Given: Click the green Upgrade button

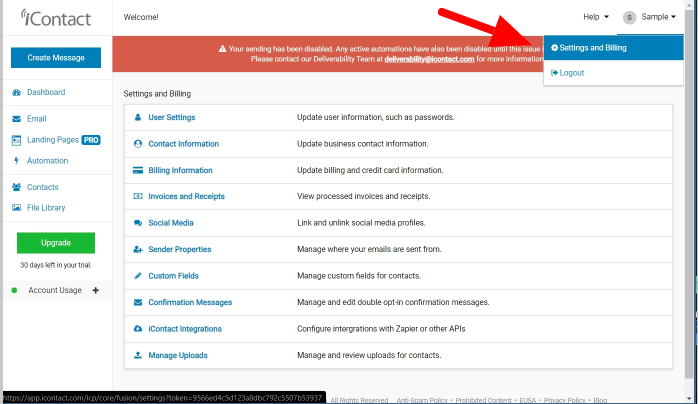Looking at the screenshot, I should tap(56, 242).
